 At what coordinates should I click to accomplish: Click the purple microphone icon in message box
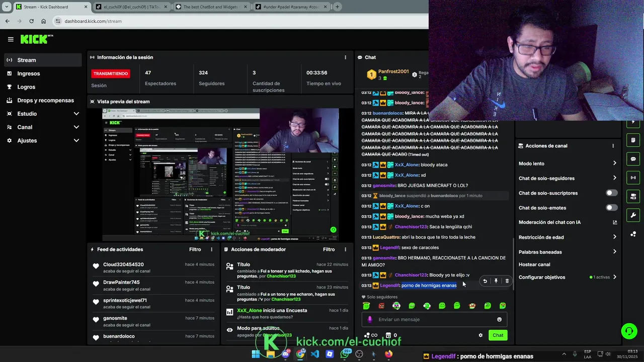[370, 319]
